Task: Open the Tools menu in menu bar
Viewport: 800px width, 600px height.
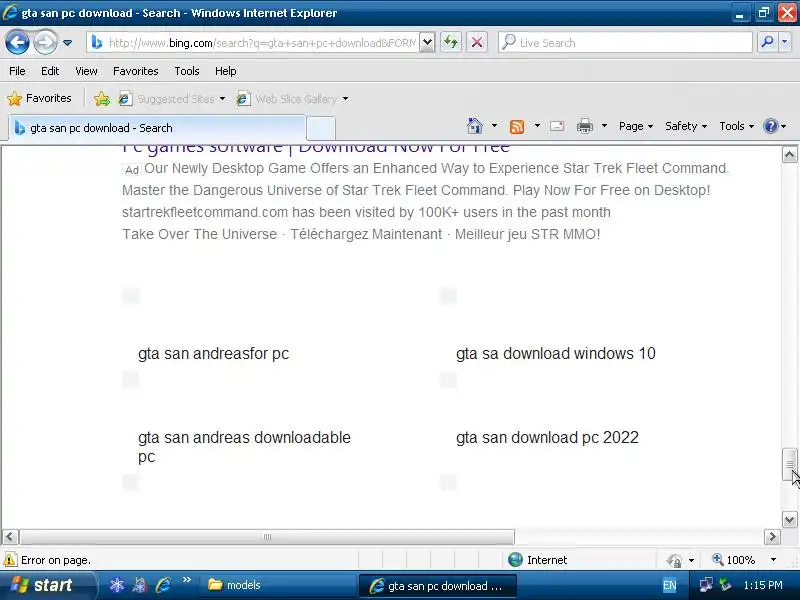Action: click(x=187, y=71)
